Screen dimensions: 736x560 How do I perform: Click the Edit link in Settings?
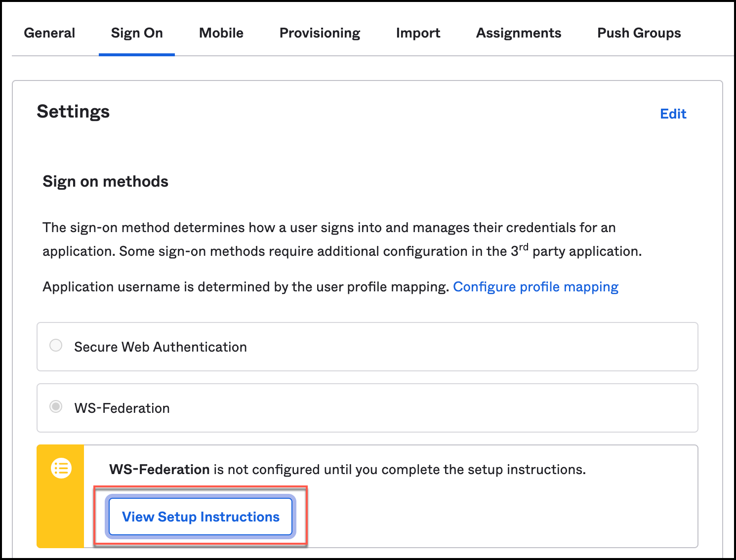673,114
